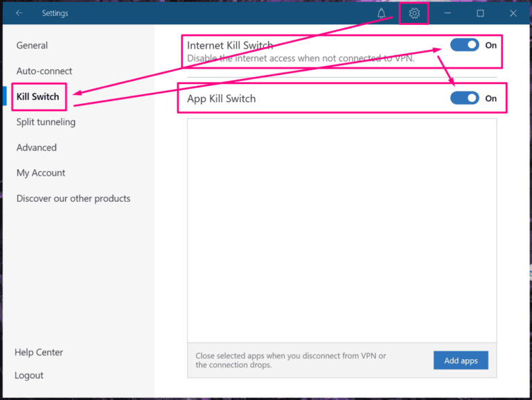Select the Kill Switch sidebar item
Viewport: 532px width, 400px height.
click(37, 97)
